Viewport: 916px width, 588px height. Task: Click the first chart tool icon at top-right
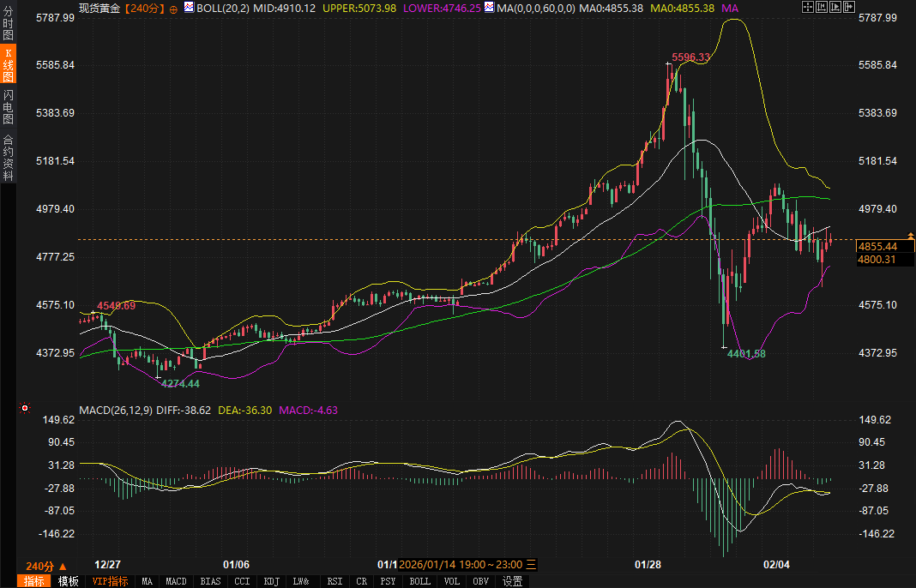coord(808,8)
